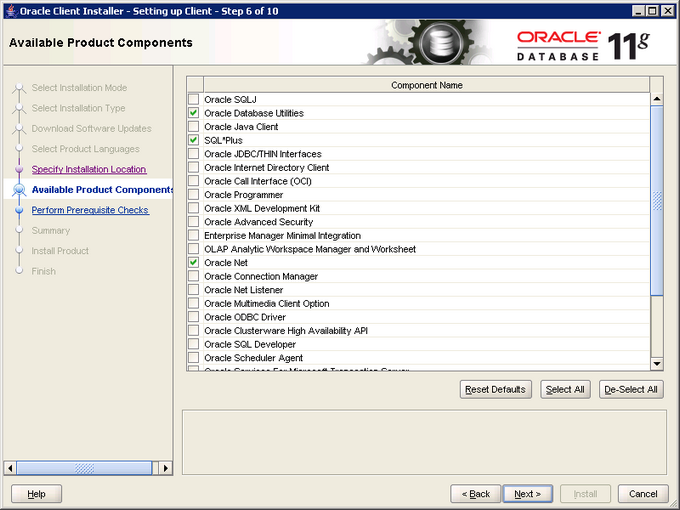This screenshot has width=680, height=510.
Task: Click the Component Name column header
Action: point(427,85)
